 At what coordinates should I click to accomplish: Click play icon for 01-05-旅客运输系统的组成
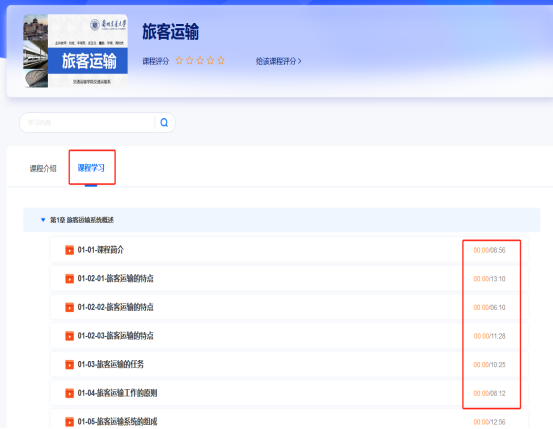[69, 422]
